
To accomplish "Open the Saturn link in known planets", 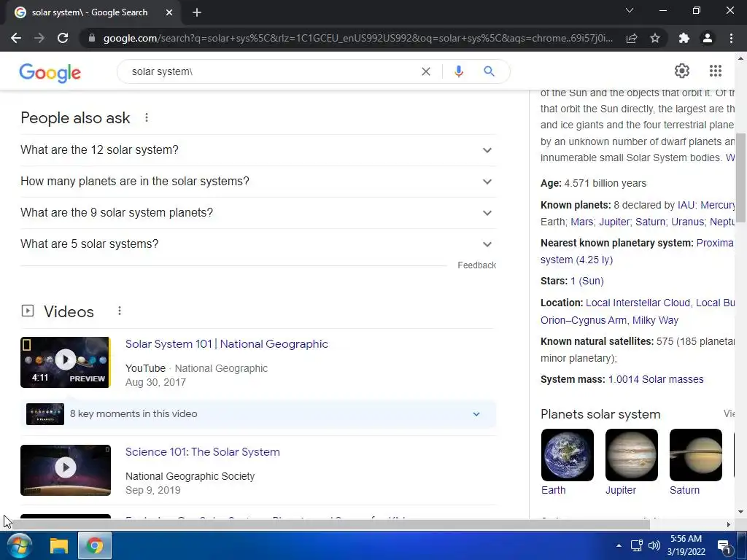I will [650, 222].
